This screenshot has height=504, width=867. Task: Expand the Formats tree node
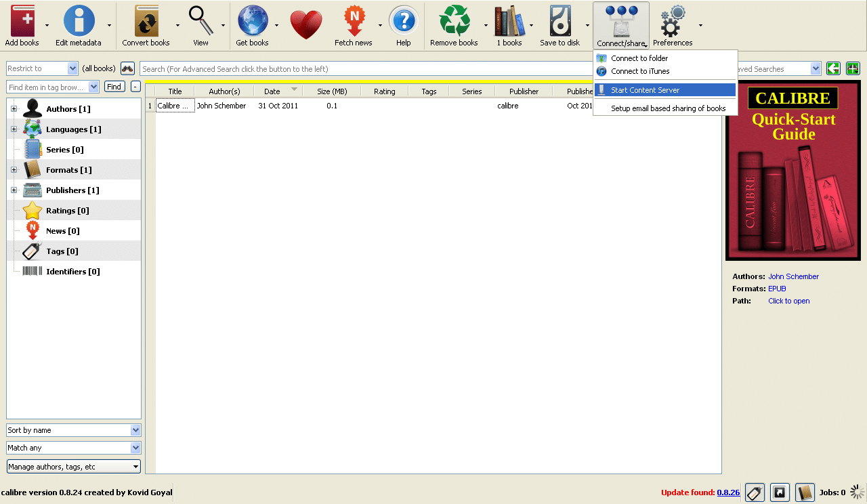(14, 170)
